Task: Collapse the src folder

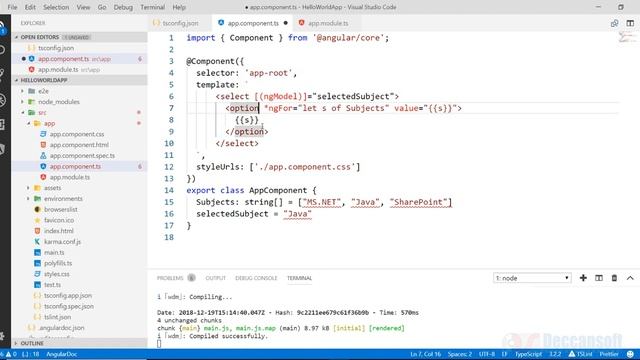Action: (42, 113)
